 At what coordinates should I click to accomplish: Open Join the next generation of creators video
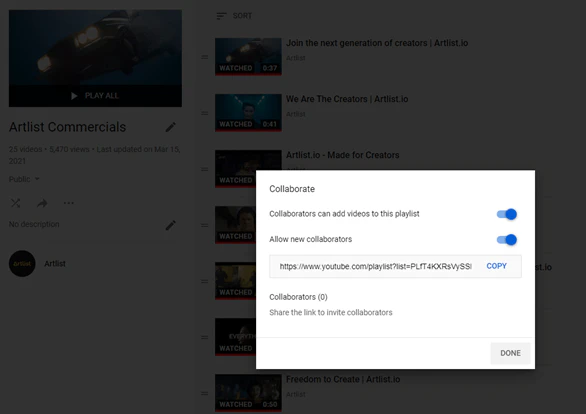click(377, 43)
